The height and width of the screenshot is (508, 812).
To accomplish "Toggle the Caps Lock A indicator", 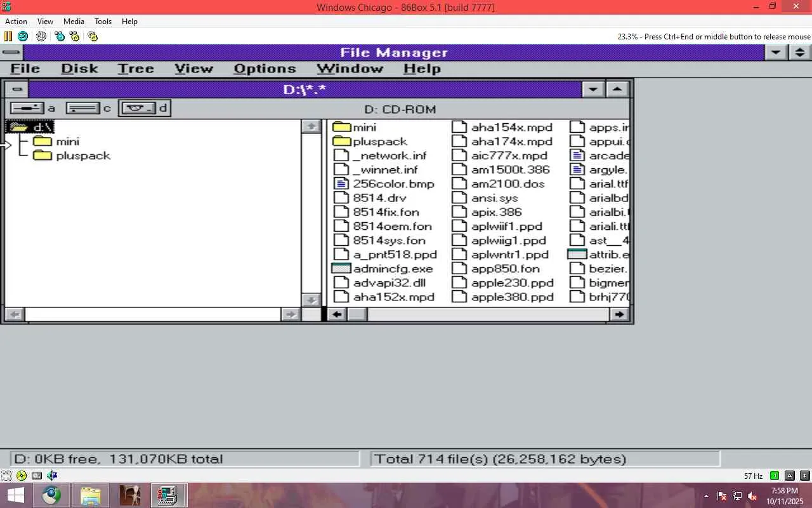I will 790,476.
